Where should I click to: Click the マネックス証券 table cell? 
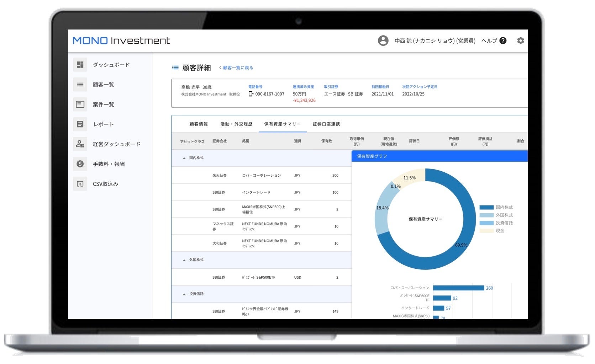pos(223,226)
